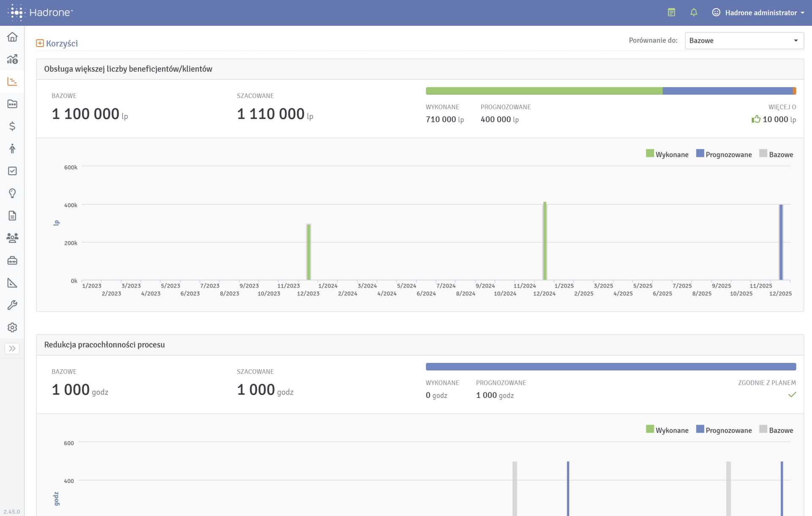Open the wrench tools icon in sidebar
This screenshot has height=516, width=812.
(12, 305)
